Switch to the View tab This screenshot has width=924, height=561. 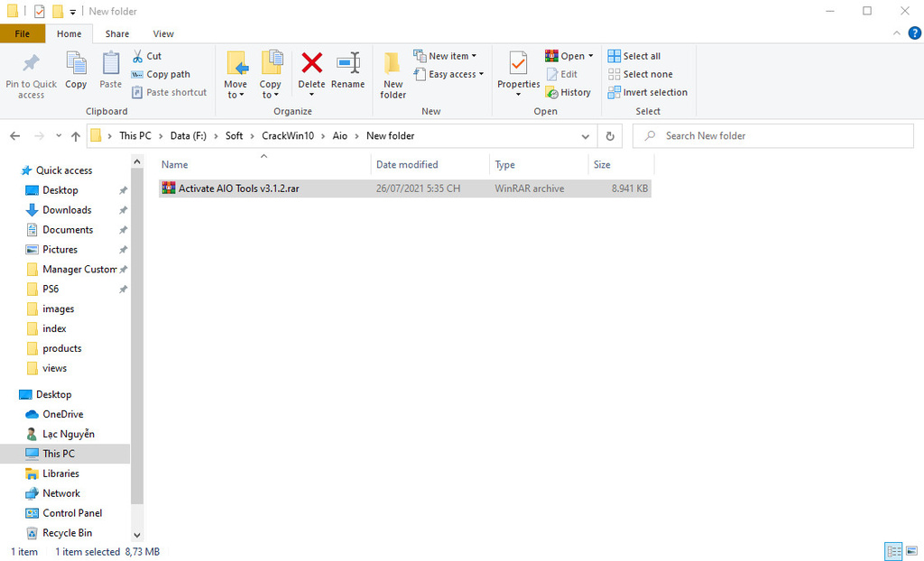[x=163, y=33]
